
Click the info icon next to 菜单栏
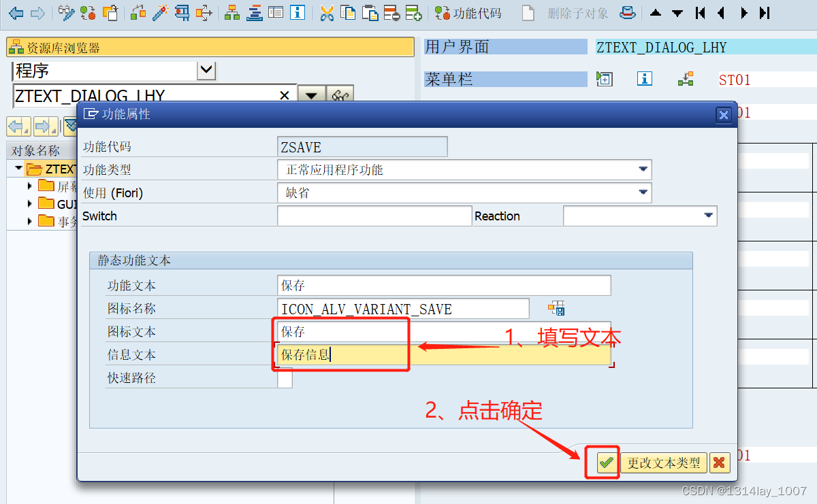(x=644, y=79)
